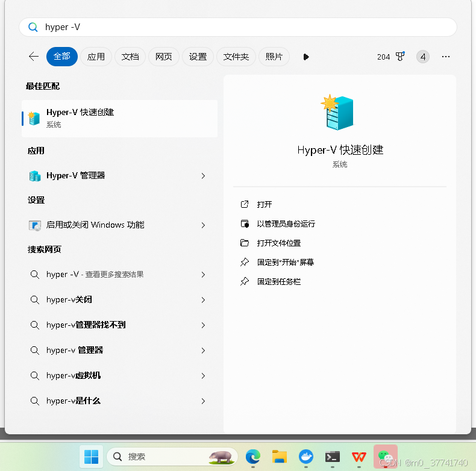Select the 文档 filter tab
The image size is (476, 471).
[130, 57]
